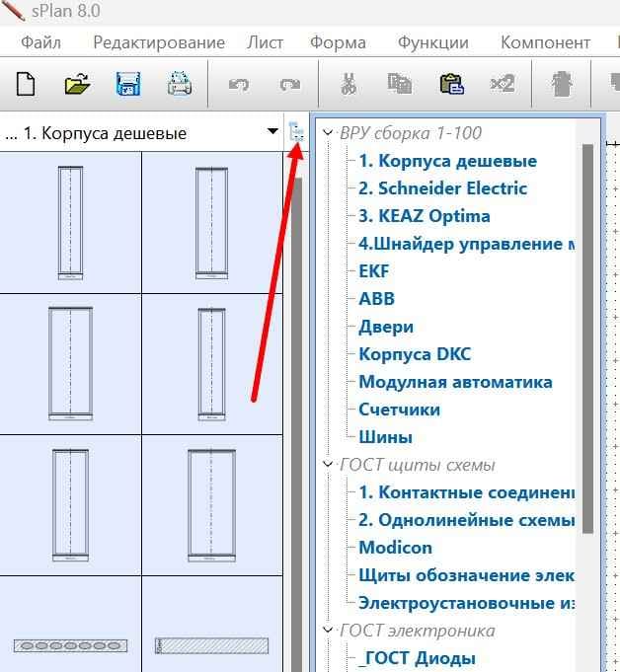Open the Функции menu
The width and height of the screenshot is (620, 672).
[x=432, y=42]
